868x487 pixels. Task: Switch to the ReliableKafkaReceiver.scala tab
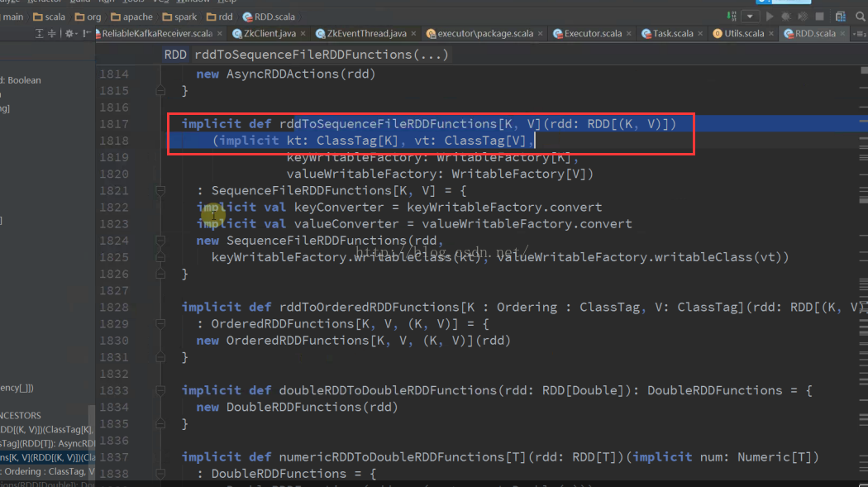click(x=157, y=34)
